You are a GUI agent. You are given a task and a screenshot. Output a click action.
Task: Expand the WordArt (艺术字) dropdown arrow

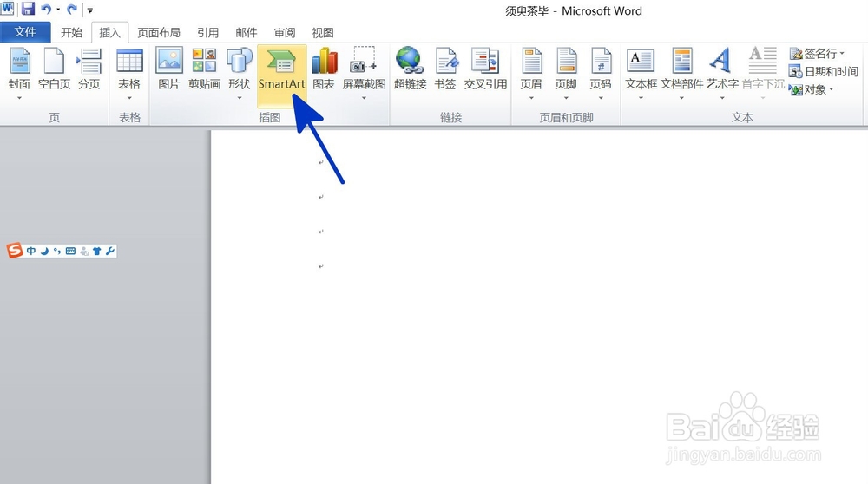pyautogui.click(x=722, y=99)
